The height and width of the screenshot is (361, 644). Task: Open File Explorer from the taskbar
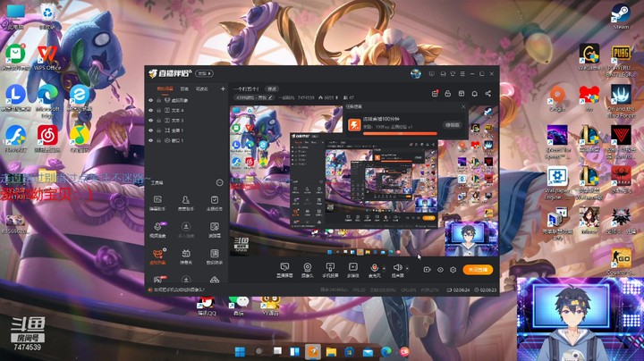(x=331, y=351)
